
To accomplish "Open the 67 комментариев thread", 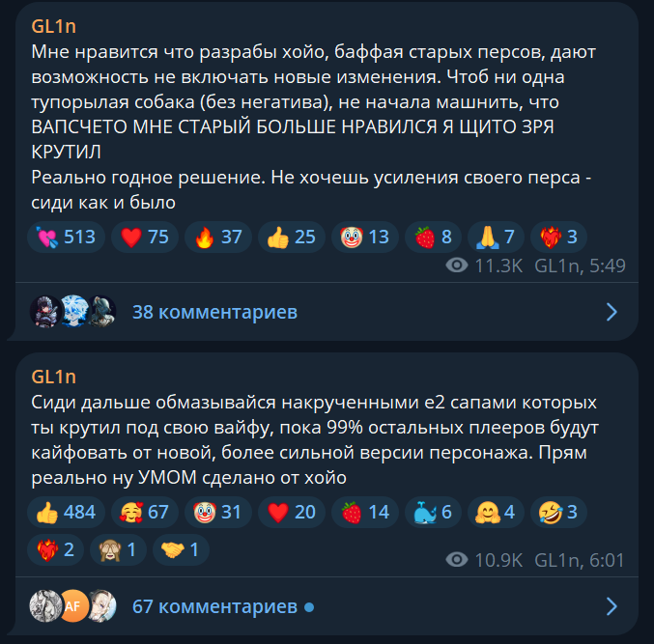I will (214, 606).
